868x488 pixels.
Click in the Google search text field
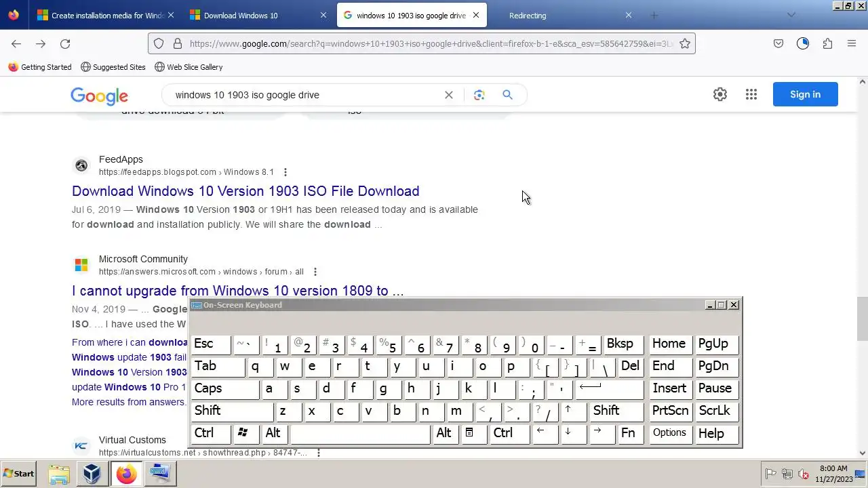[305, 95]
